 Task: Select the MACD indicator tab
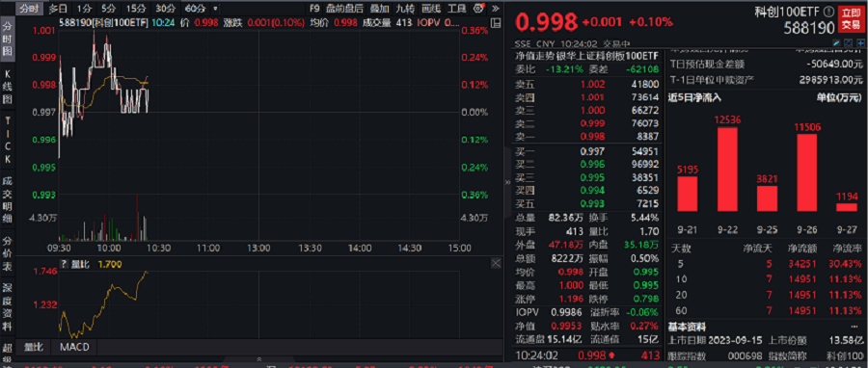pos(73,347)
